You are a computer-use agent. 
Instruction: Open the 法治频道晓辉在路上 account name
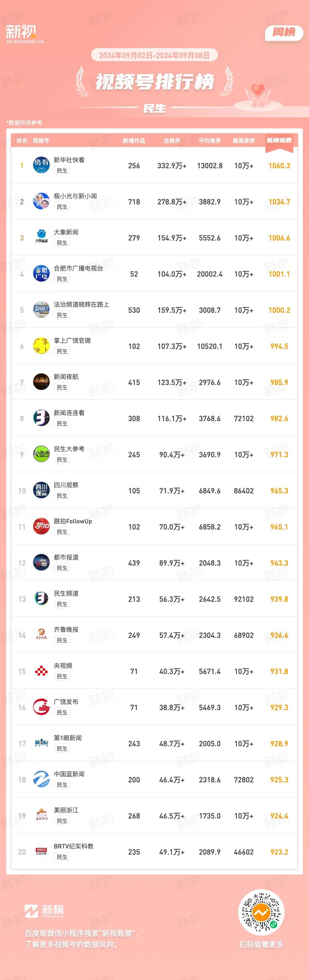[x=82, y=304]
